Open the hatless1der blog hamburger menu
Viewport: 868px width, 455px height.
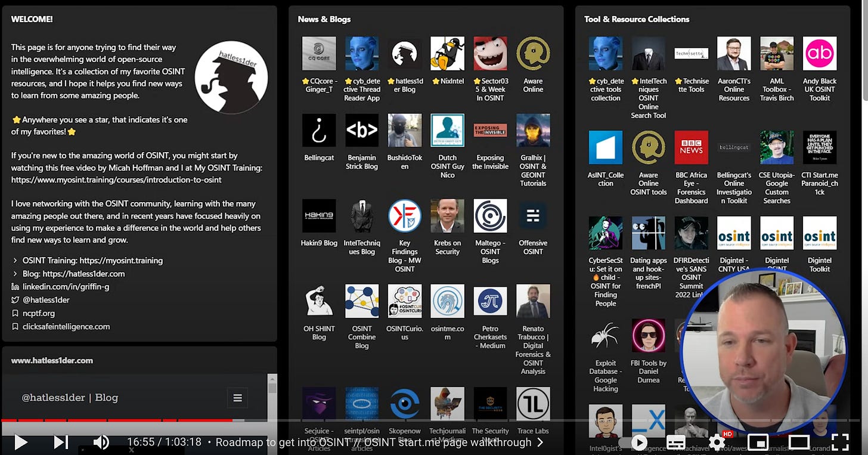tap(237, 398)
